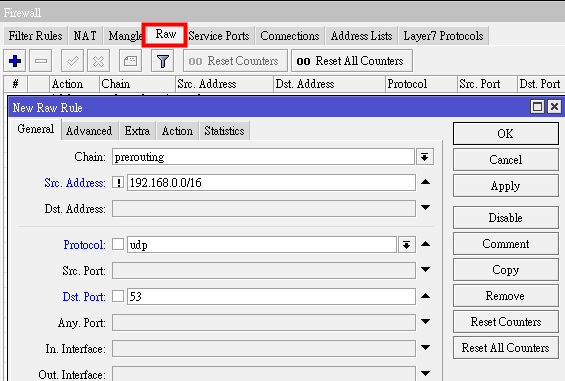Viewport: 565px width, 381px height.
Task: Open Service Ports tab
Action: point(219,36)
